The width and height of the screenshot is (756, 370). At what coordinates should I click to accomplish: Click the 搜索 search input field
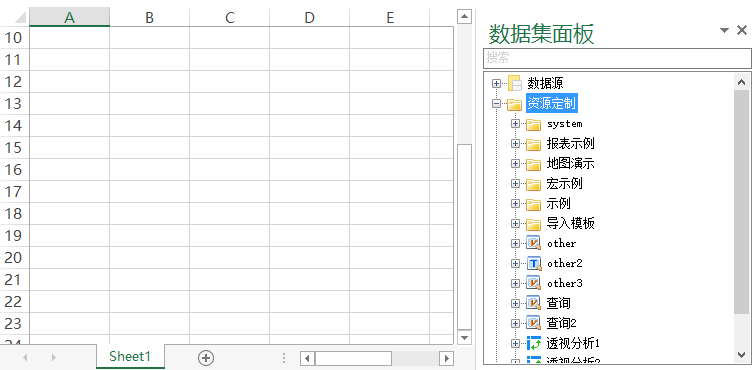coord(617,58)
